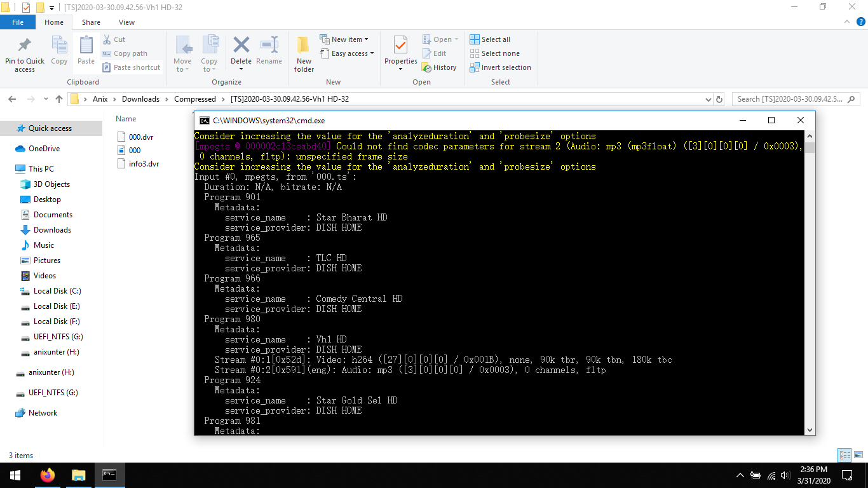Screen dimensions: 868x488
Task: Switch to the View ribbon tab
Action: tap(127, 22)
